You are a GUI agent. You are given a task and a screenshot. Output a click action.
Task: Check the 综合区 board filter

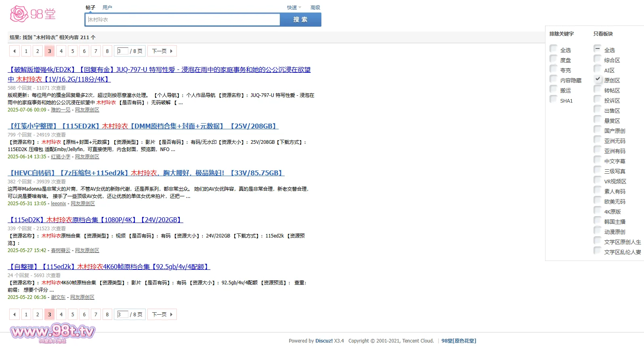pyautogui.click(x=598, y=59)
